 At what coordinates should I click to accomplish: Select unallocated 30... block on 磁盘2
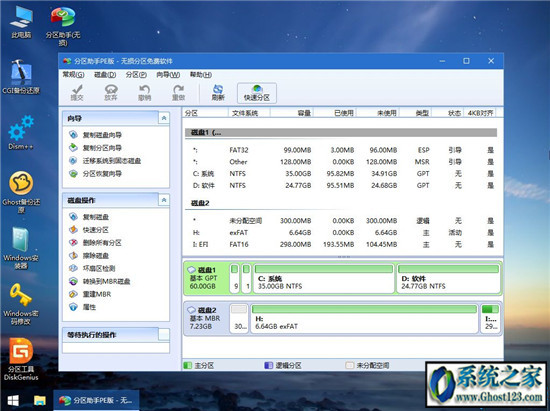point(239,318)
